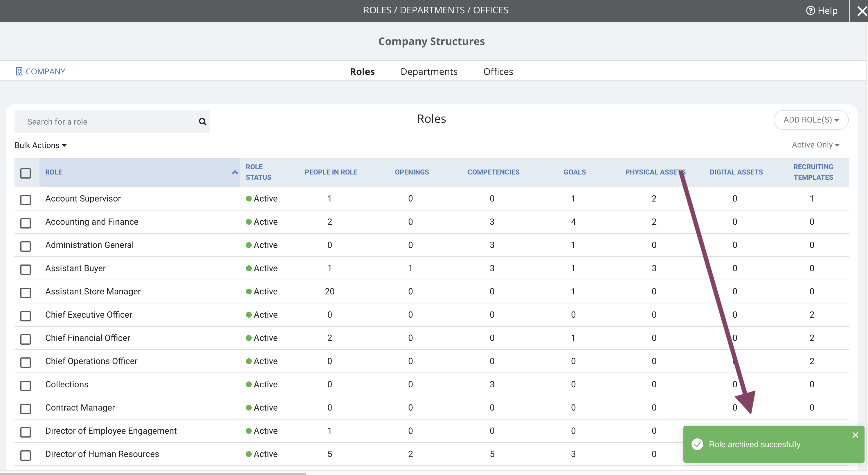Sort by OPENINGS column
This screenshot has width=868, height=475.
coord(412,172)
